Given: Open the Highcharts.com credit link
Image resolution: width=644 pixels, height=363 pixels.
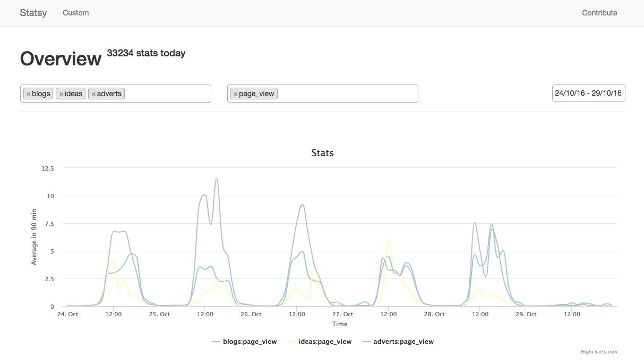Looking at the screenshot, I should [599, 352].
